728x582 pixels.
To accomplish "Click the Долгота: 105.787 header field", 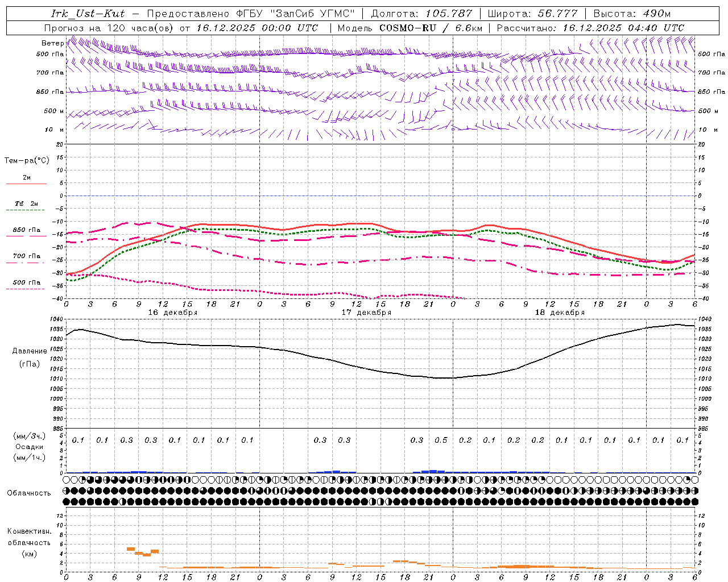I will click(x=421, y=14).
